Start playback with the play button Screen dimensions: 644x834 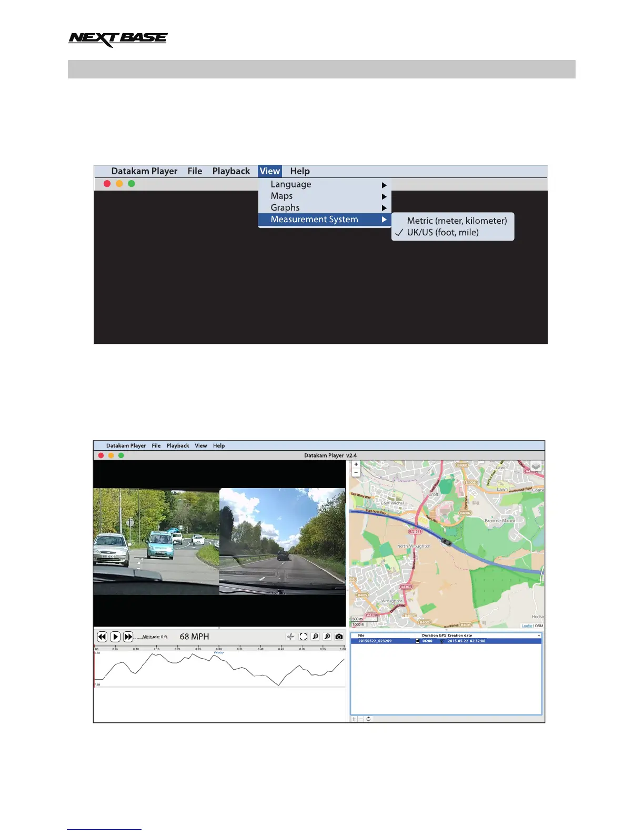point(115,637)
